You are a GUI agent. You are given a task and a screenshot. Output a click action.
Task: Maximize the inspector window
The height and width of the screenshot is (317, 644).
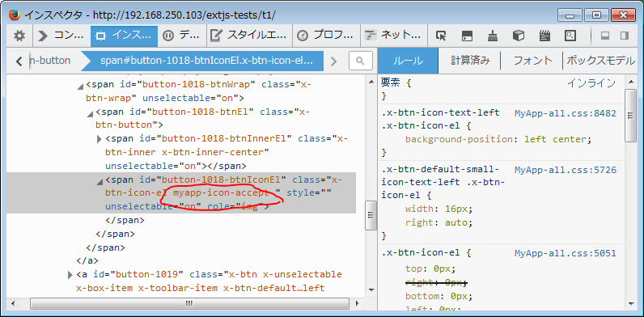[597, 15]
